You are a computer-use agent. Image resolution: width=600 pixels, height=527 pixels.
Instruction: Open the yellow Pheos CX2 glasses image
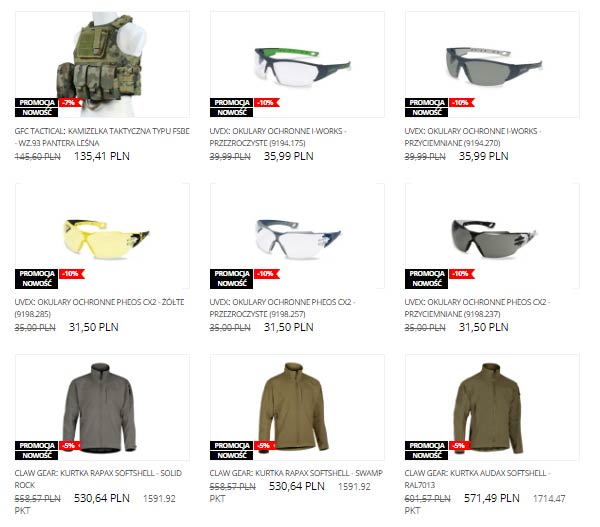coord(102,236)
